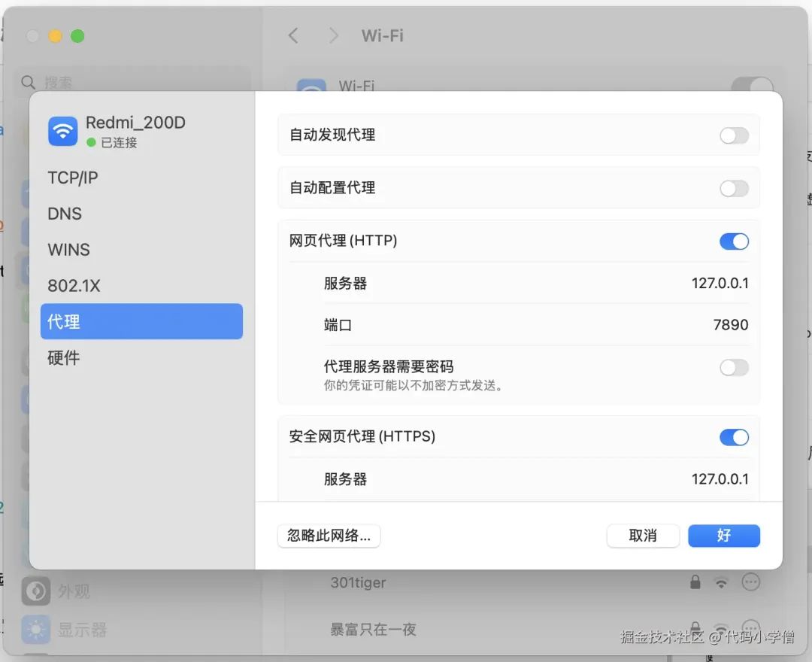Screen dimensions: 812x662
Task: Select the 显示器 settings icon in sidebar
Action: (x=35, y=629)
